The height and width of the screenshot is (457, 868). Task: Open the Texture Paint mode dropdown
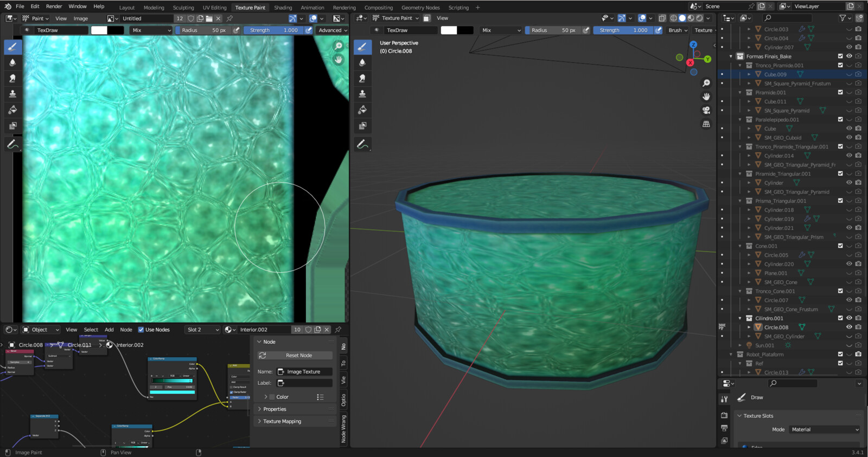click(395, 18)
